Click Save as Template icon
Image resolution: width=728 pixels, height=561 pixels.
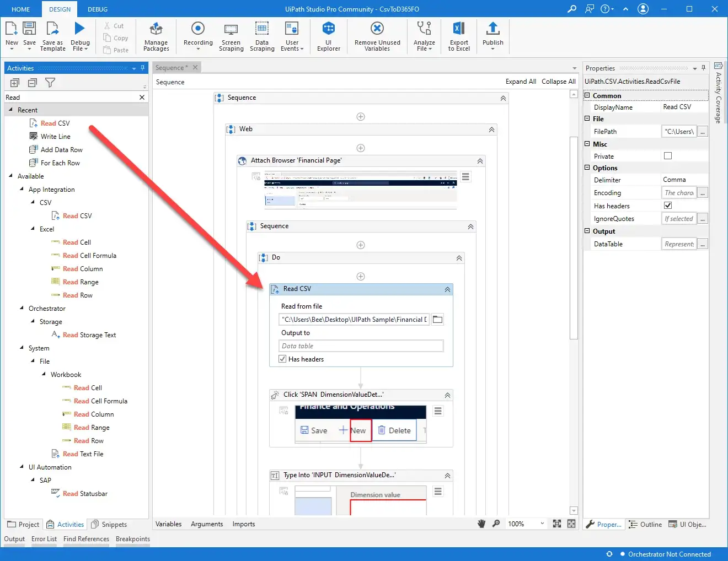[52, 29]
